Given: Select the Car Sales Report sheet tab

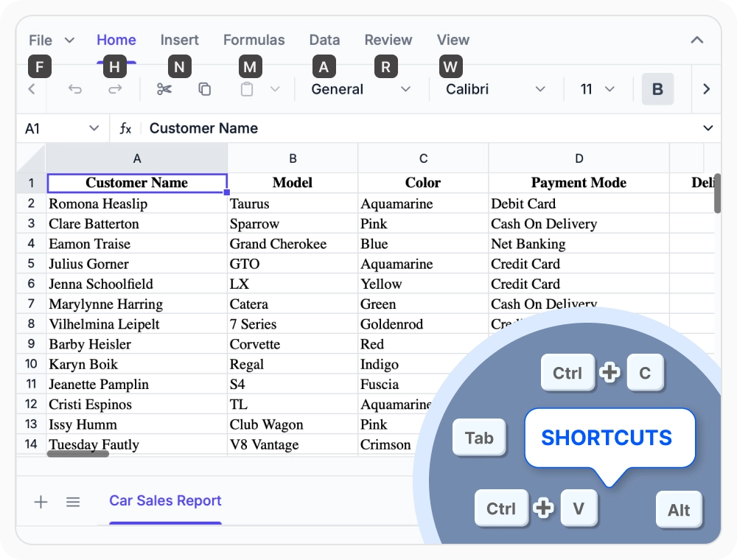Looking at the screenshot, I should pyautogui.click(x=165, y=501).
